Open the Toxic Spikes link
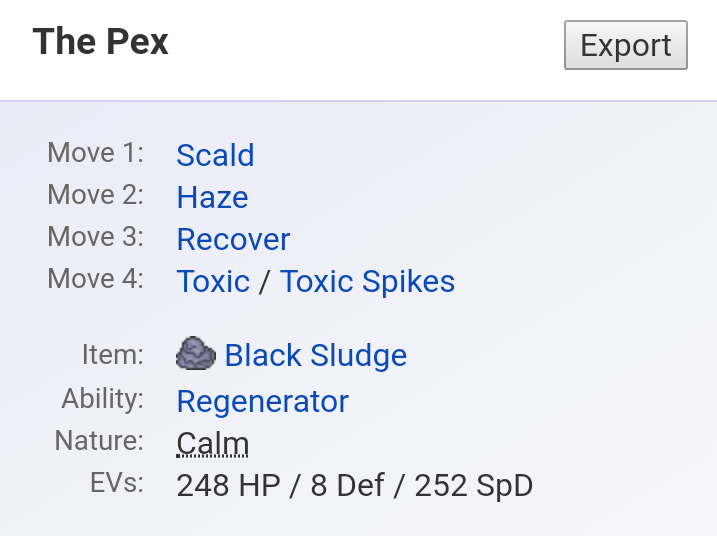 coord(367,281)
